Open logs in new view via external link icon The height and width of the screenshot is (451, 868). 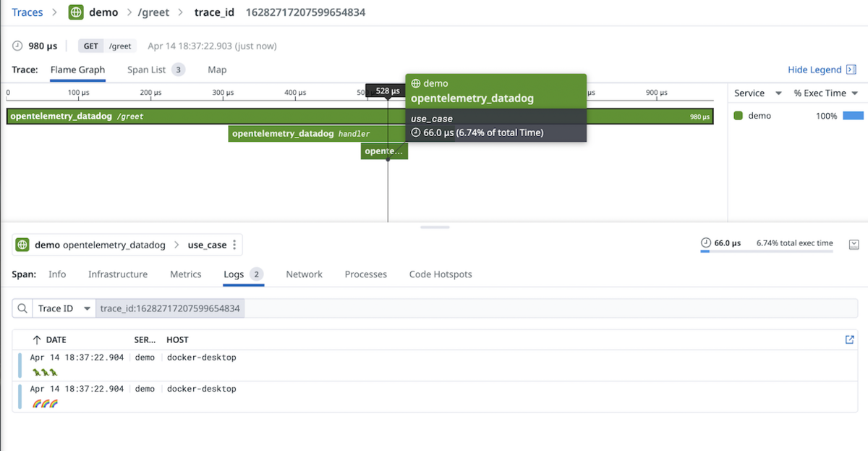[x=849, y=340]
